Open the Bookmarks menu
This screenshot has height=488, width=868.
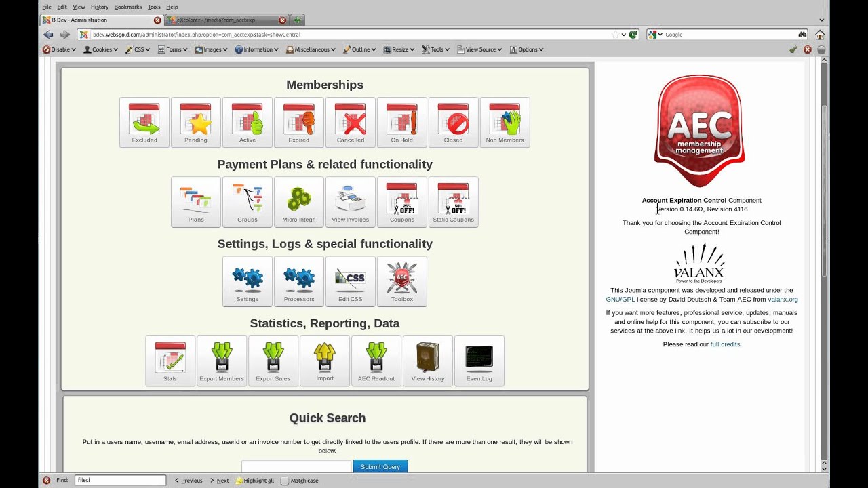pyautogui.click(x=128, y=7)
